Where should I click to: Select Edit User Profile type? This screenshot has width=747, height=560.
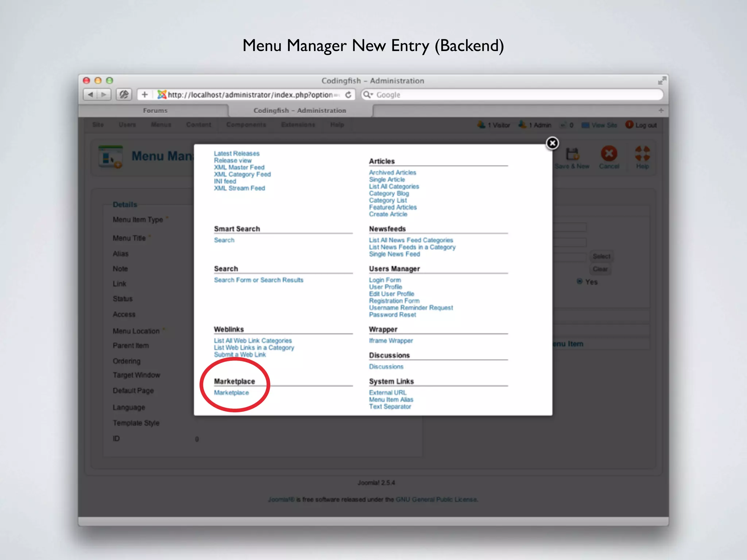click(392, 294)
